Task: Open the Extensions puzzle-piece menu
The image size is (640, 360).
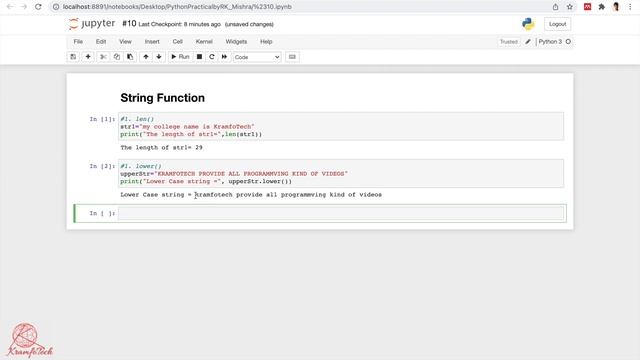Action: pyautogui.click(x=602, y=7)
